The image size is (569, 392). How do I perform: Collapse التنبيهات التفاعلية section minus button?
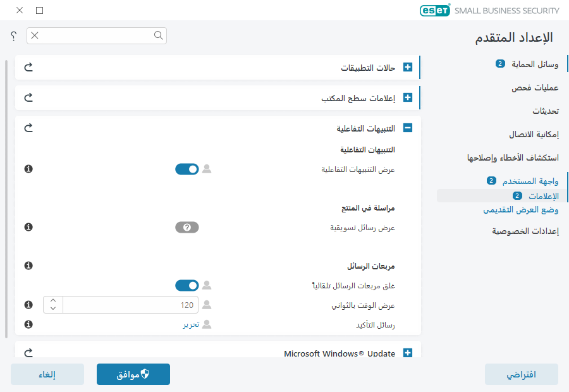tap(408, 128)
